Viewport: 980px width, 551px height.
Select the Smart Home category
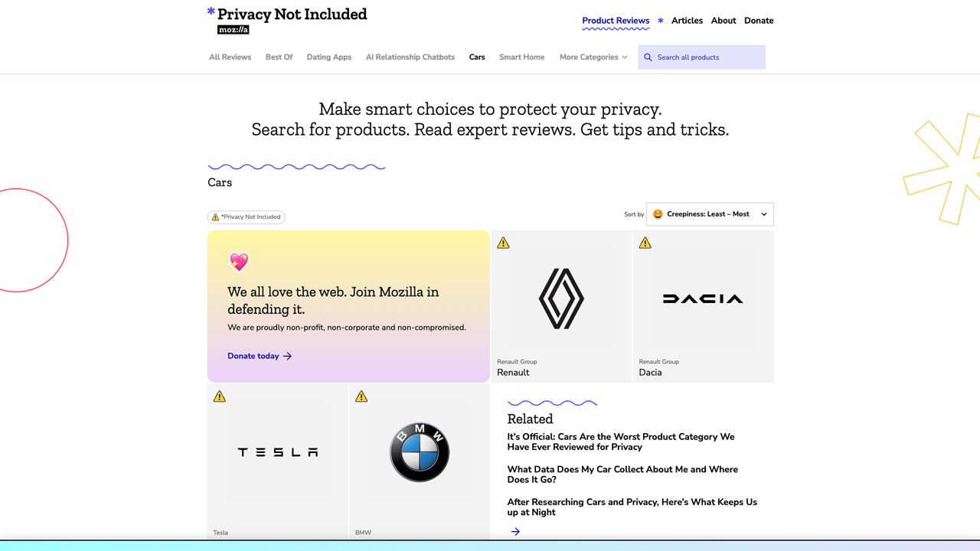(x=522, y=57)
